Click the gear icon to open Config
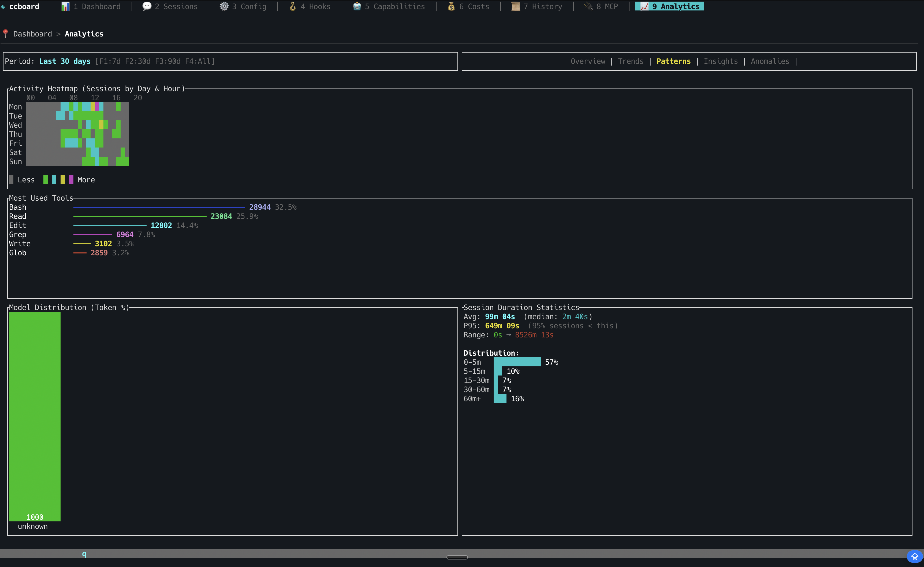 (225, 6)
